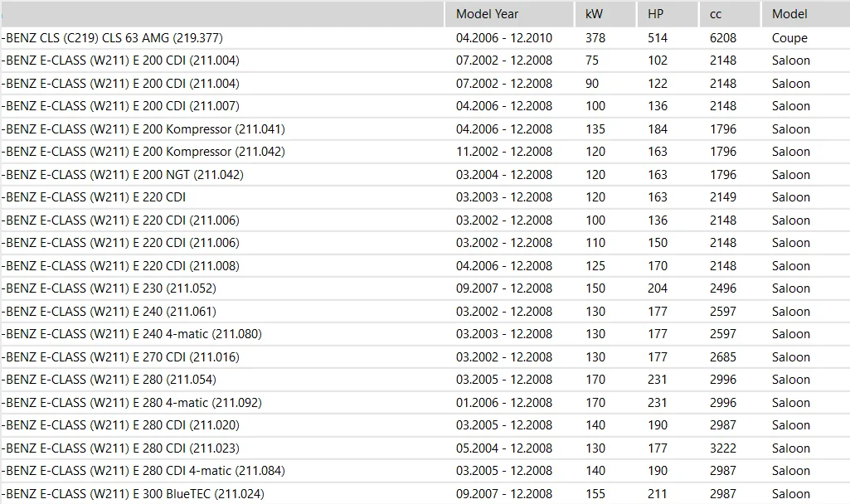The width and height of the screenshot is (850, 504).
Task: Click the E 270 CDI (211.016) row
Action: click(425, 357)
